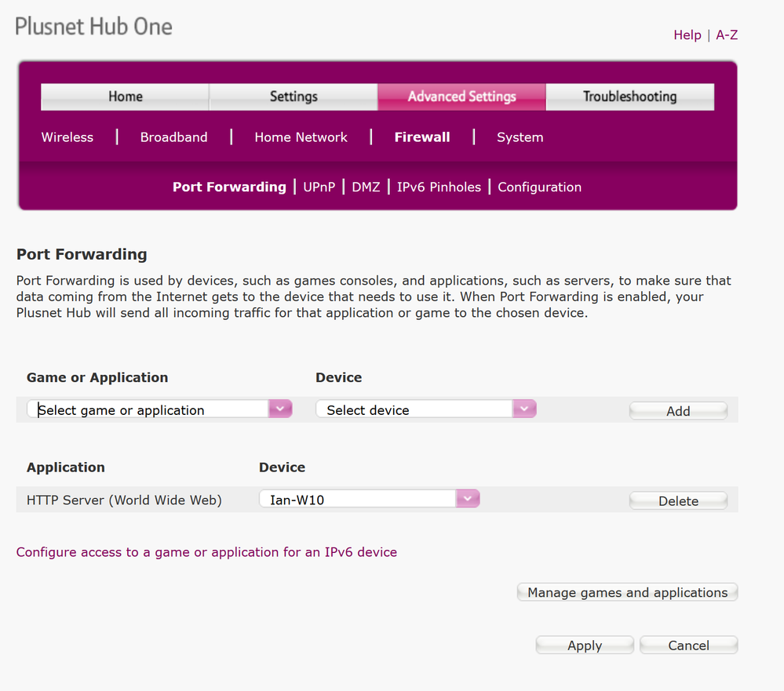The width and height of the screenshot is (784, 691).
Task: Switch to the Troubleshooting tab
Action: coord(629,96)
